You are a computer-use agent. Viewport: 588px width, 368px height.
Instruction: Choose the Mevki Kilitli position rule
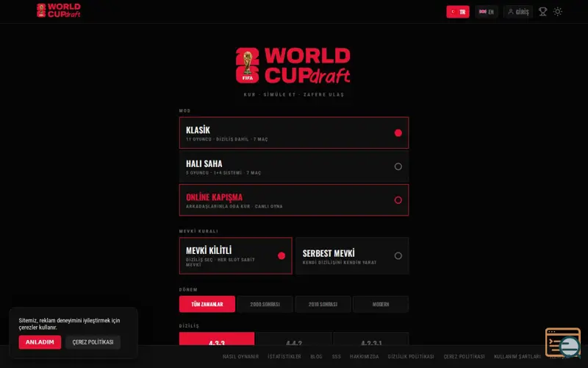point(235,255)
